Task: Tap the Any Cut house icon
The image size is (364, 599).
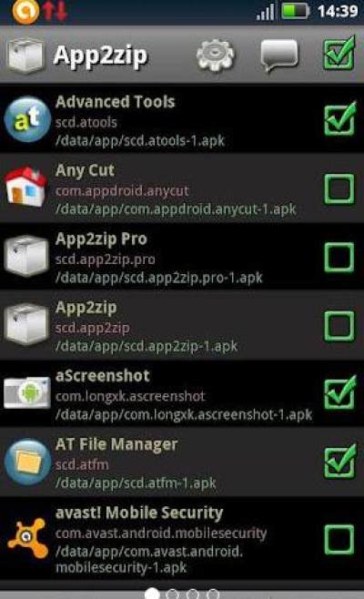Action: pos(26,188)
